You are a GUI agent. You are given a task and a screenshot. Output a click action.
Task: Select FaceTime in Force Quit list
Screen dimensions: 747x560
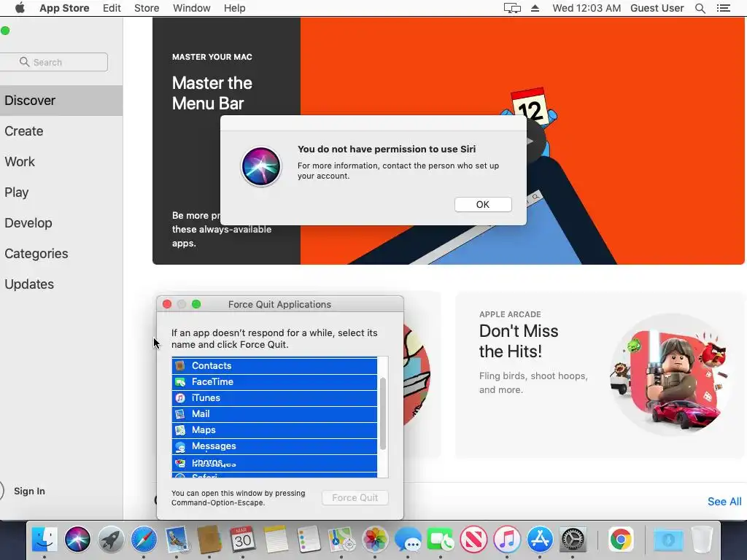[274, 382]
